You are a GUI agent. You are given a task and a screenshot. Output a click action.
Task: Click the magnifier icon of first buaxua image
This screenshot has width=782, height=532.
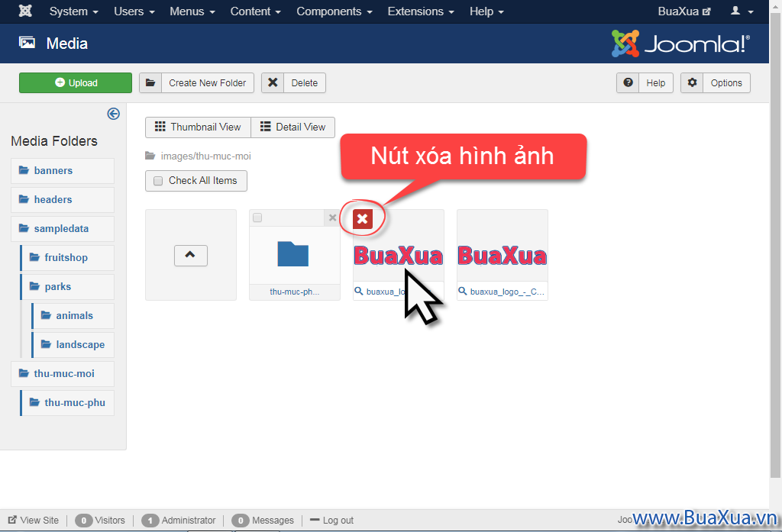point(359,291)
